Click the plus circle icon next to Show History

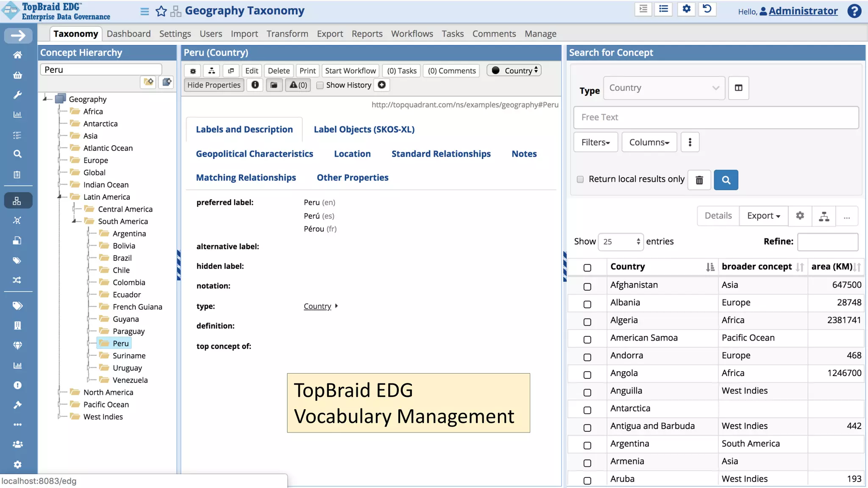click(x=382, y=85)
